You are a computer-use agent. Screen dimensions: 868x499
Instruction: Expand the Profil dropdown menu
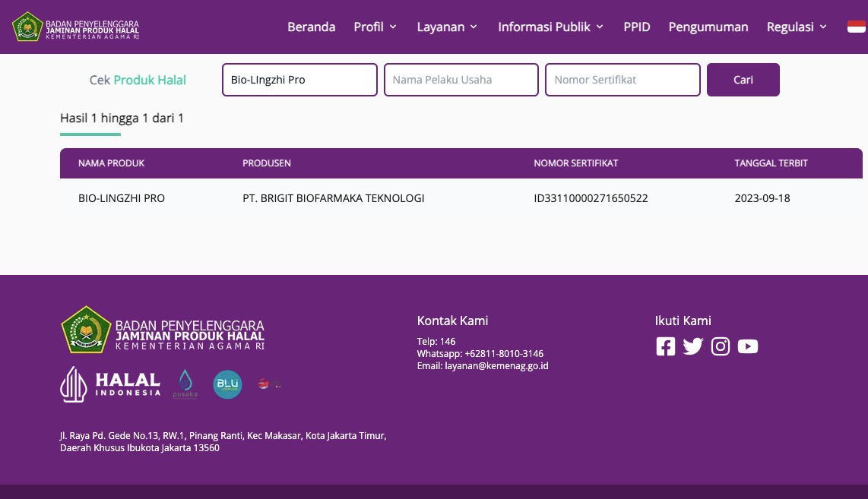click(x=375, y=27)
